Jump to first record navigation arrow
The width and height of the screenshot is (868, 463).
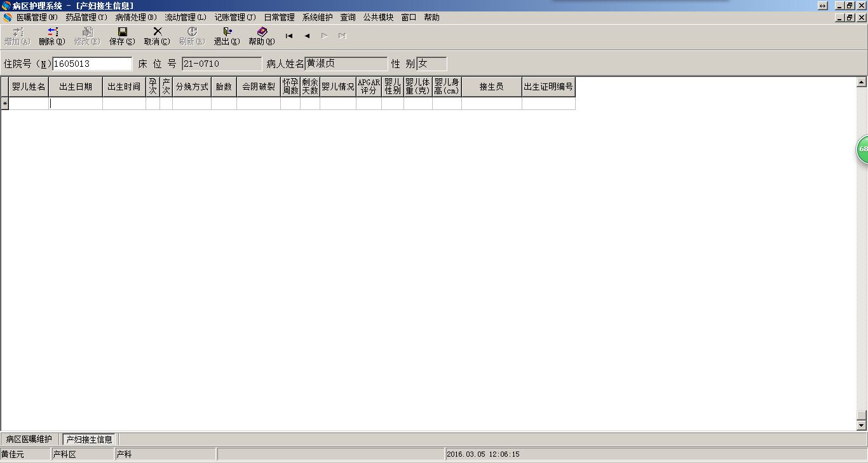pos(289,36)
